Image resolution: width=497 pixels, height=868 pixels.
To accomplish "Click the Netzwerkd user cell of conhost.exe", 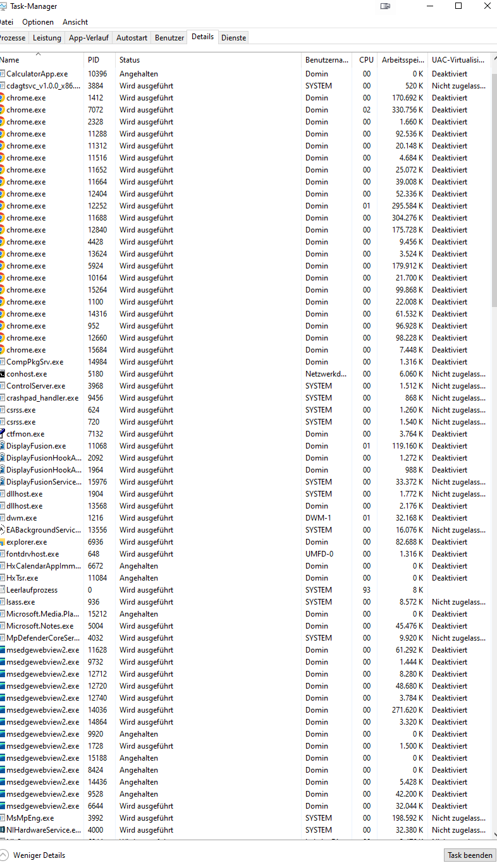I will [x=326, y=374].
